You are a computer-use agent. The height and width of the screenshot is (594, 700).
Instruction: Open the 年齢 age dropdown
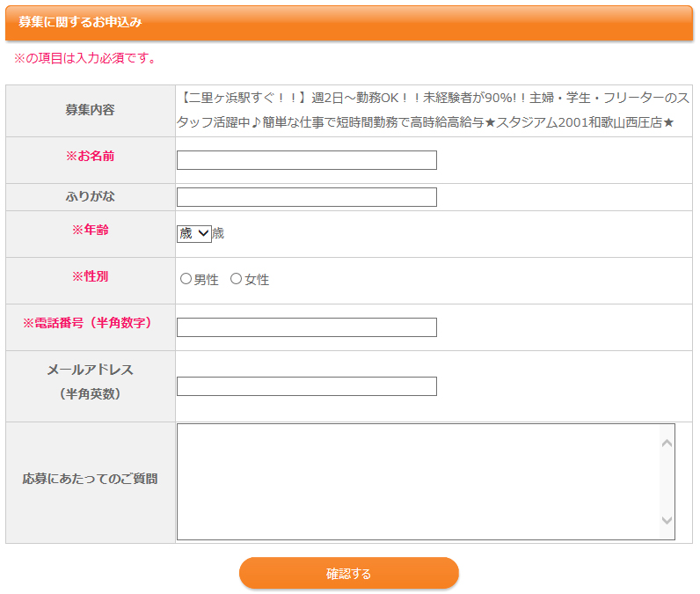pos(193,233)
